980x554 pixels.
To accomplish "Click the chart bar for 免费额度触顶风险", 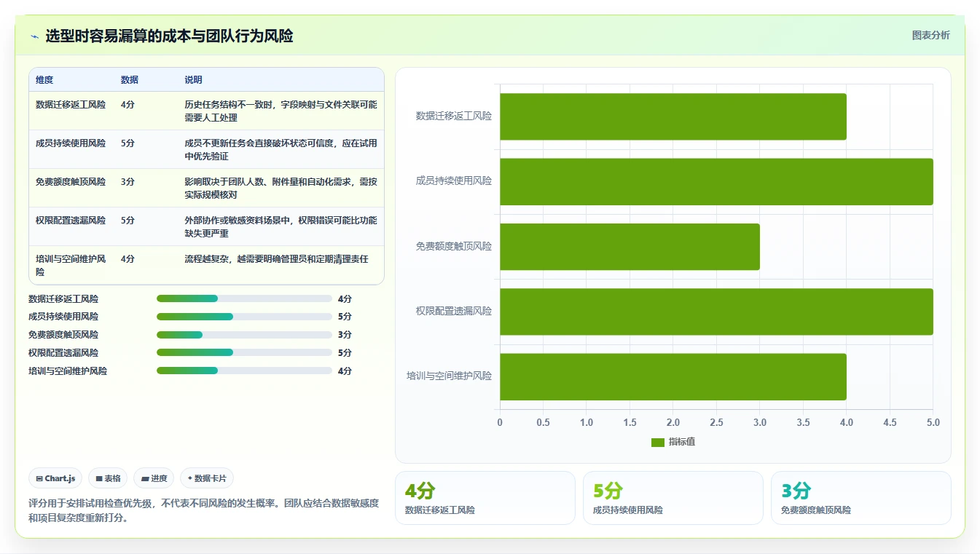I will point(630,247).
